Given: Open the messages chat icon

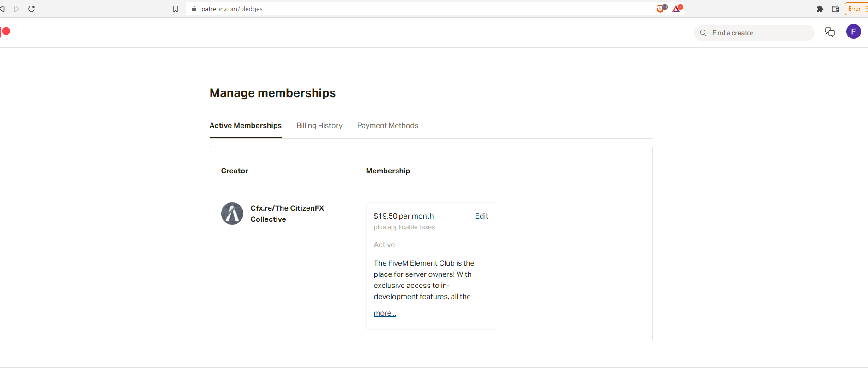Looking at the screenshot, I should pos(830,32).
